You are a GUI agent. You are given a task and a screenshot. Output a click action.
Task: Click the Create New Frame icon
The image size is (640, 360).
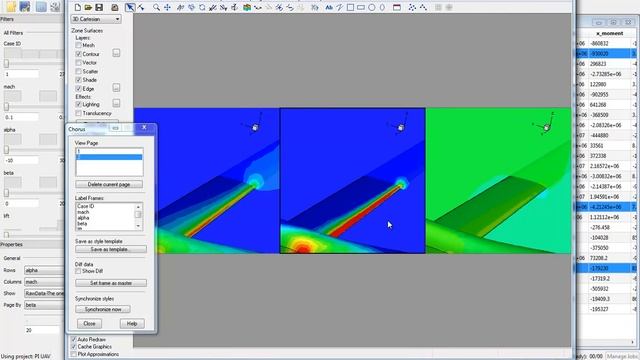pos(397,7)
